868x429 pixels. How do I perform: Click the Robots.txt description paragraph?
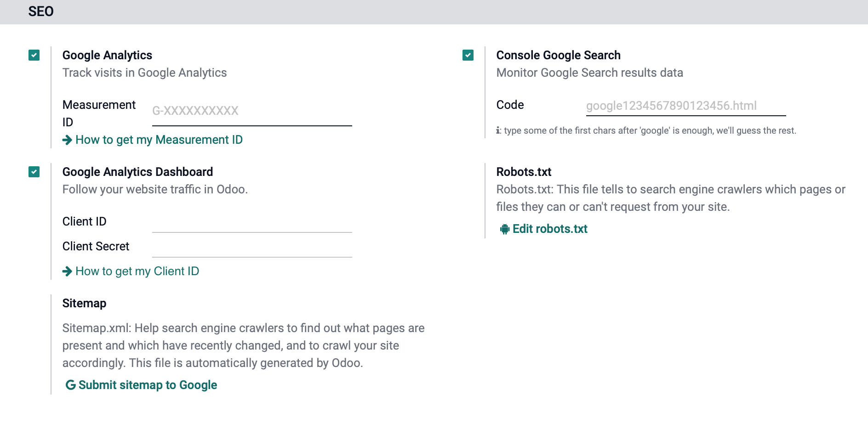[671, 198]
